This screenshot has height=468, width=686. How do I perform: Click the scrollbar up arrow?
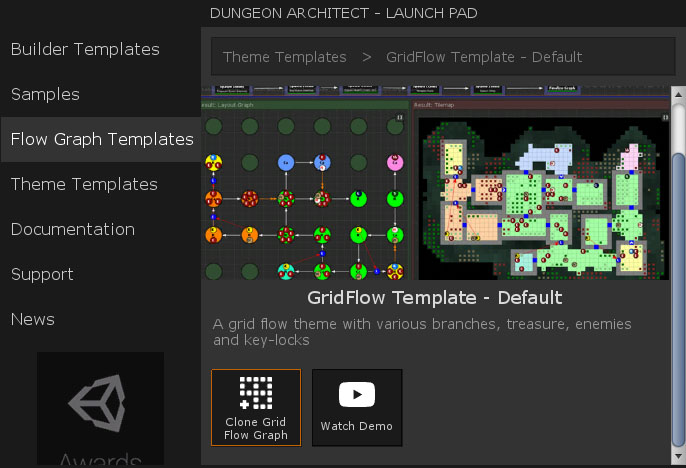(678, 94)
